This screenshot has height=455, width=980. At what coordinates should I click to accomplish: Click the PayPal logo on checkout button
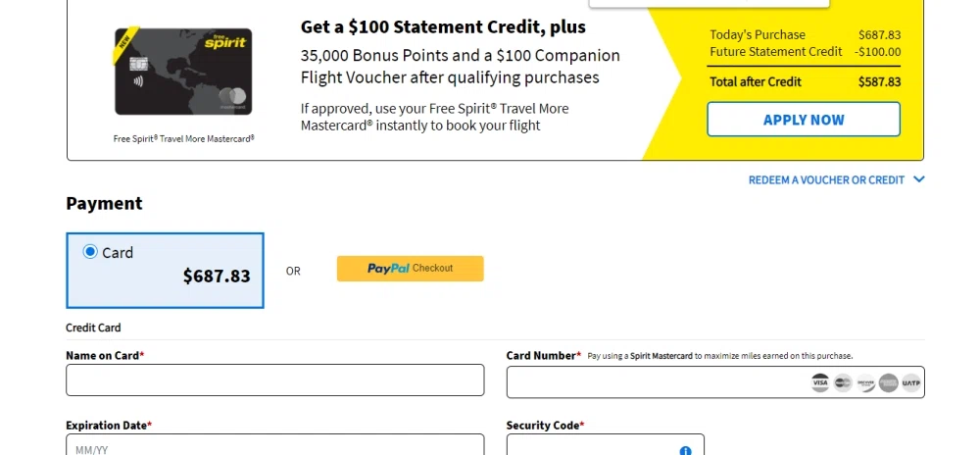388,268
